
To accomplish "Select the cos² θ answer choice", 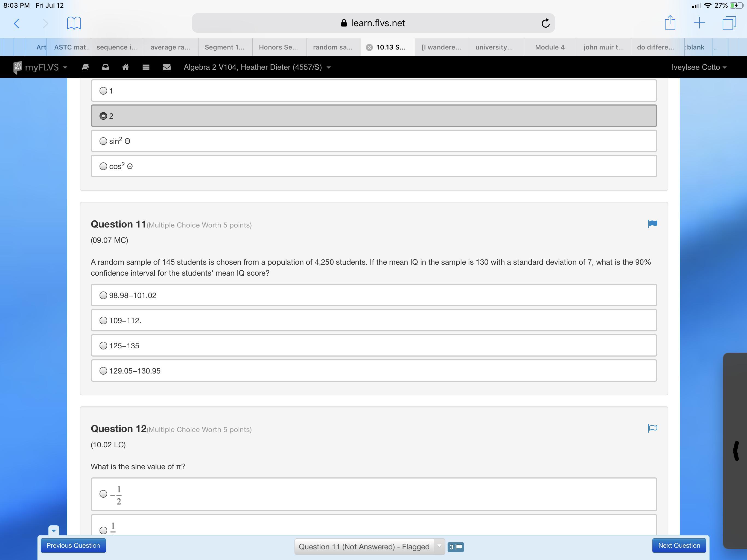I will 103,166.
